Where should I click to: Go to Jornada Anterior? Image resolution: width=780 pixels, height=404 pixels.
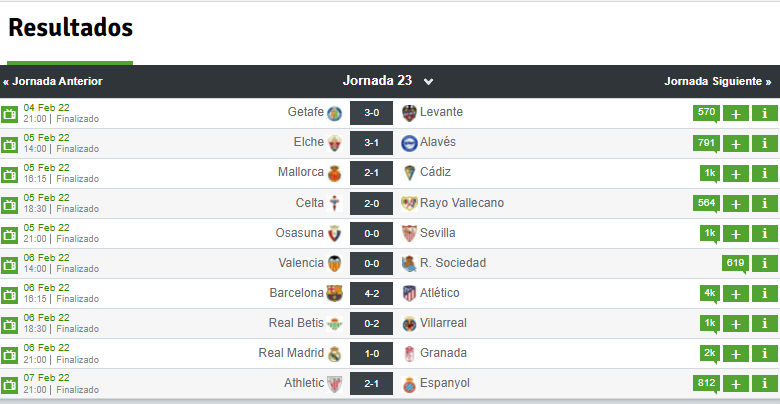coord(53,82)
